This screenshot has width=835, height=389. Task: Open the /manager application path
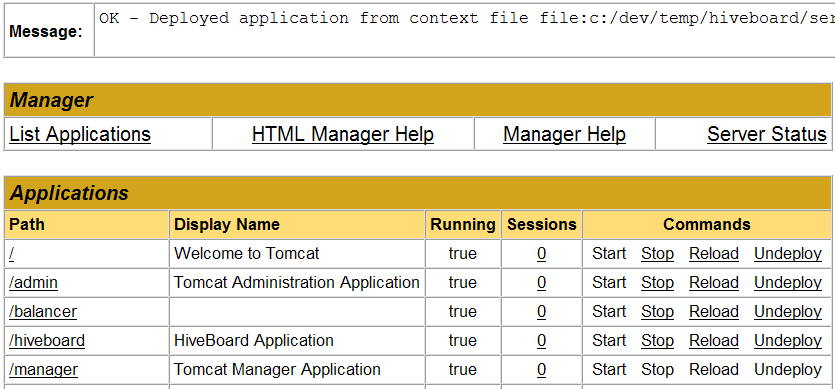[x=43, y=369]
